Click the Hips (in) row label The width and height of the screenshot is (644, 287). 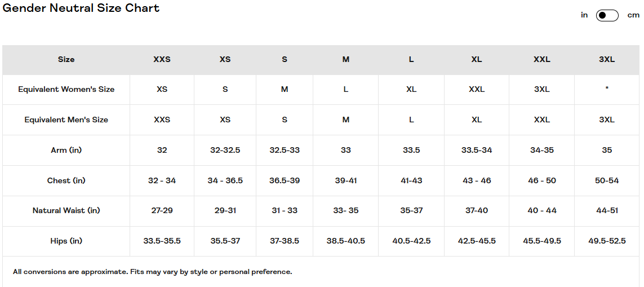pos(66,241)
